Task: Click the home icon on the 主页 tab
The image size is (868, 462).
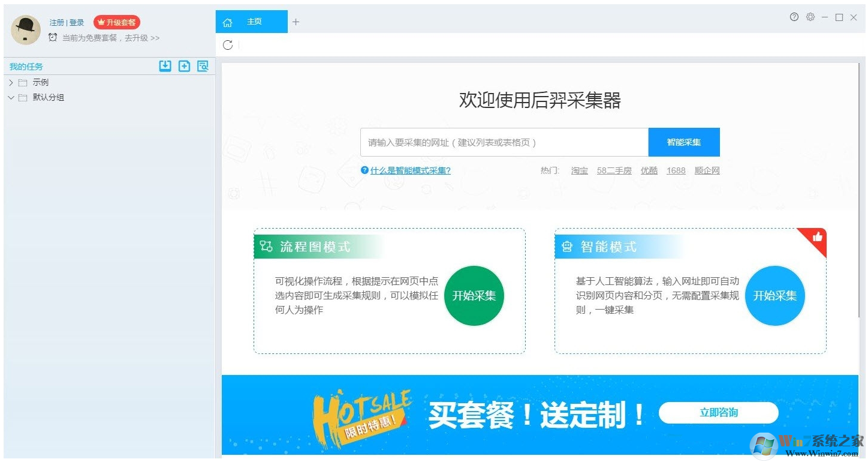Action: (228, 22)
